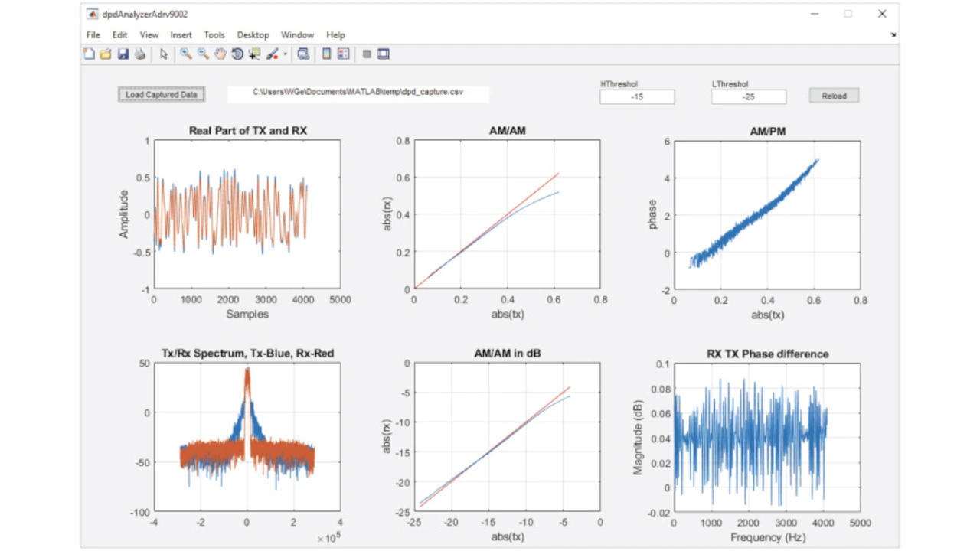Image resolution: width=980 pixels, height=551 pixels.
Task: Enable the Pan hand tool
Action: pos(220,54)
